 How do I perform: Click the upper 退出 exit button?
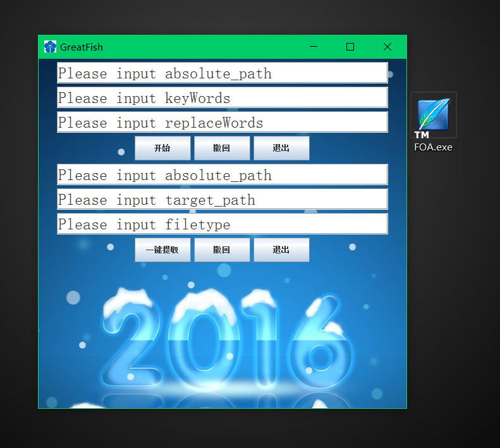point(281,148)
